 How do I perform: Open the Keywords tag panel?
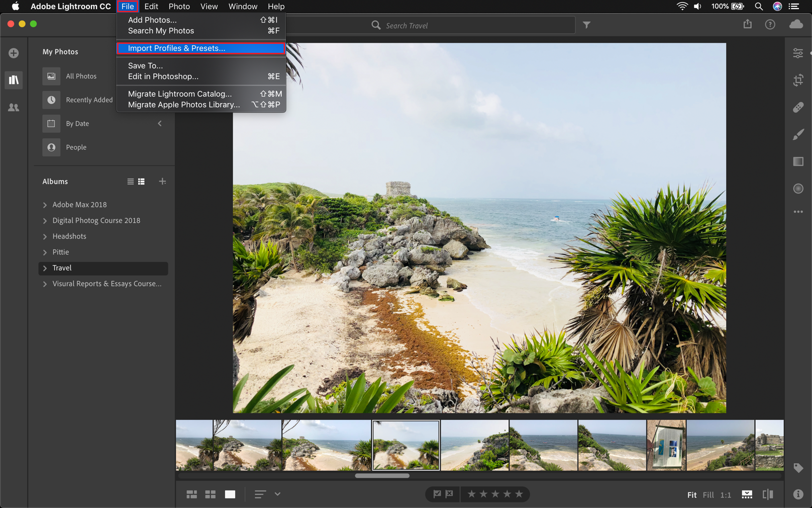(798, 468)
